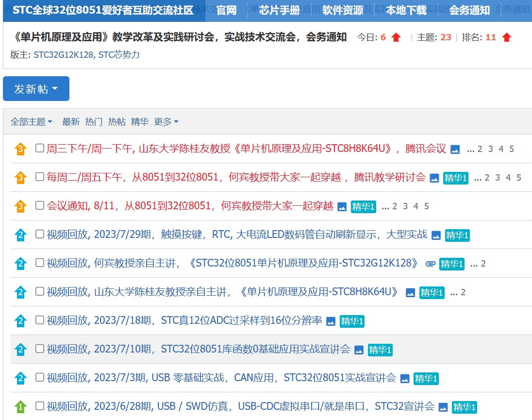
Task: Click the blue sticky icon beside the 山东大学陈桂友教授亲自主讲 thread
Action: tap(20, 292)
